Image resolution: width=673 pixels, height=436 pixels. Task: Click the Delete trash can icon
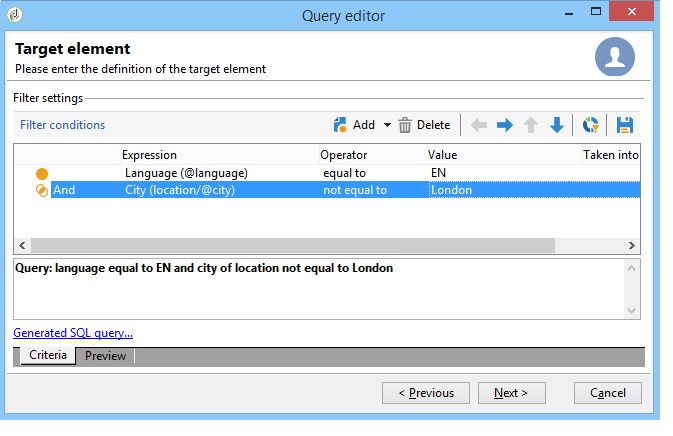[x=404, y=125]
